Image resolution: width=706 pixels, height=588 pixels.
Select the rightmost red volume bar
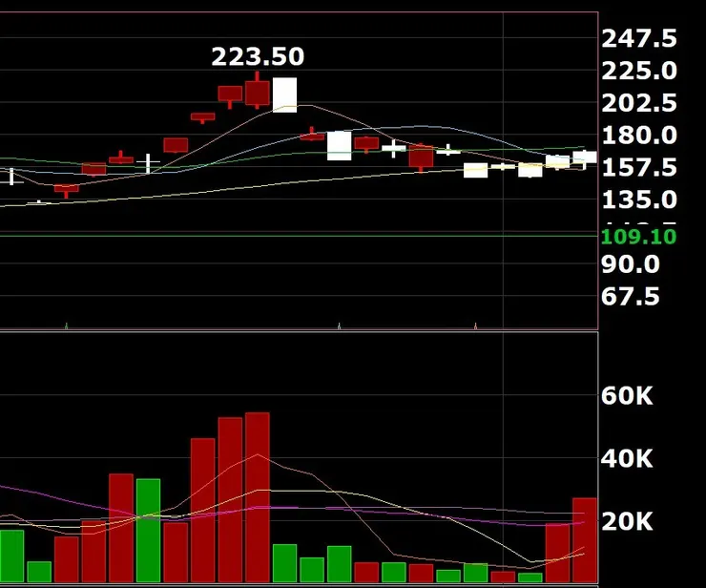(x=585, y=540)
